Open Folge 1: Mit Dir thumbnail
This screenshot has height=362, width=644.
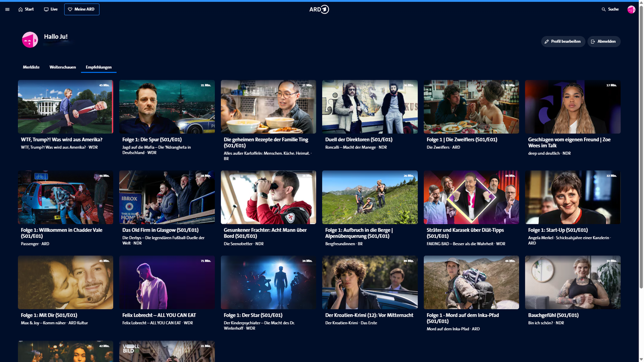pos(65,282)
